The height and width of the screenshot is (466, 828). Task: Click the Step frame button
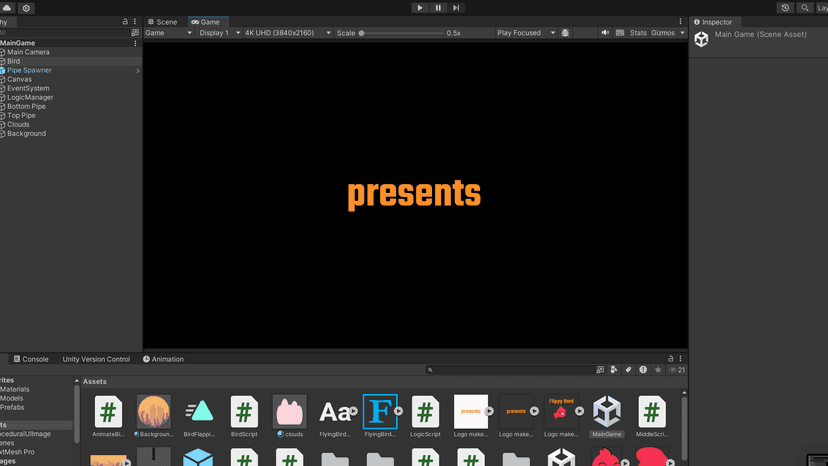click(x=456, y=8)
